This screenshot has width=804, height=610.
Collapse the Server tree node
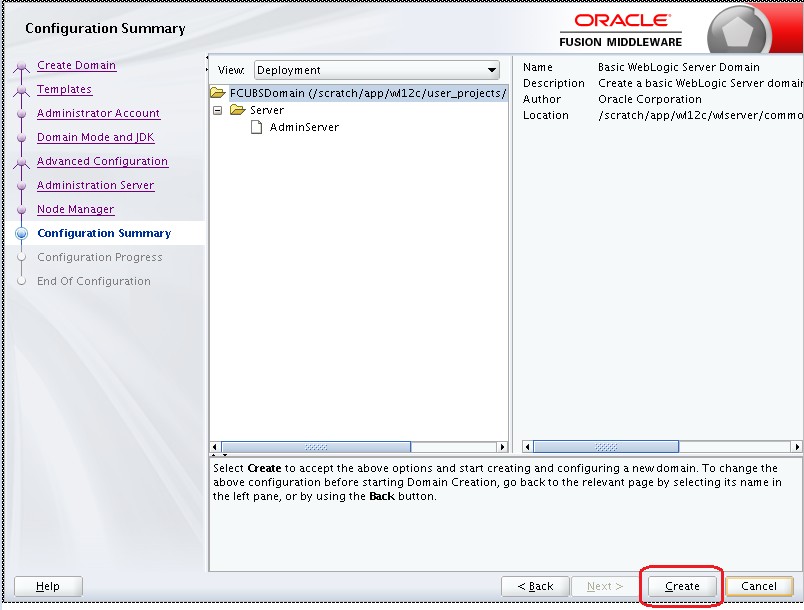[217, 110]
